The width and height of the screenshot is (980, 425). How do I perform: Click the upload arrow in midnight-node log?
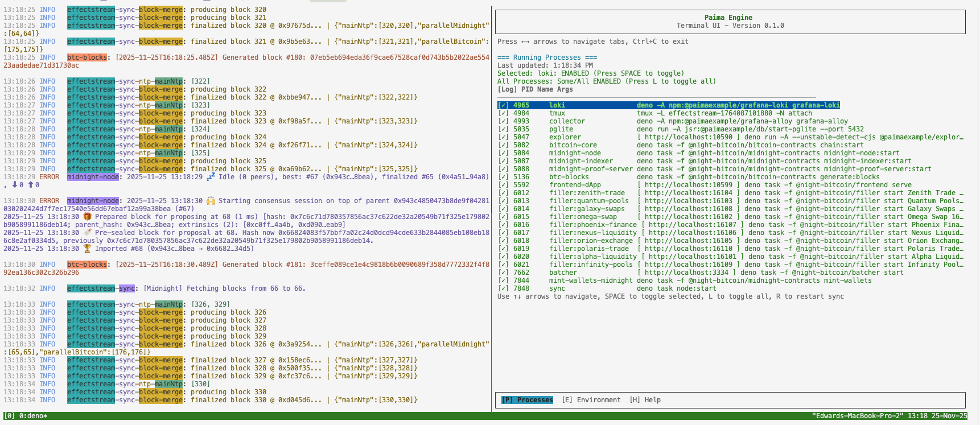[31, 185]
